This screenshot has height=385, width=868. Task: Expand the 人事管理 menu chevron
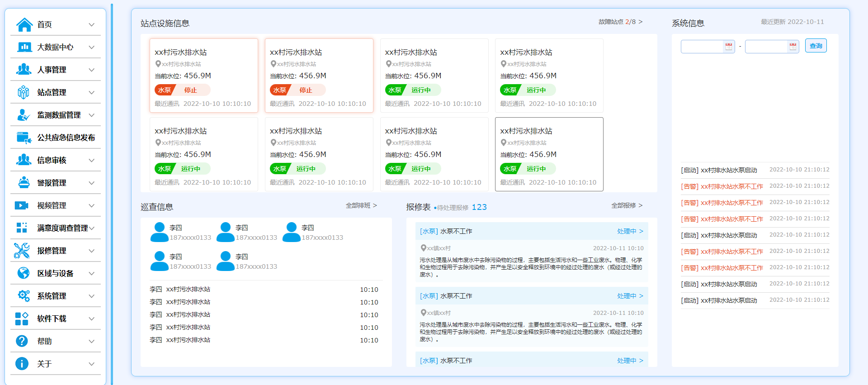click(x=92, y=70)
